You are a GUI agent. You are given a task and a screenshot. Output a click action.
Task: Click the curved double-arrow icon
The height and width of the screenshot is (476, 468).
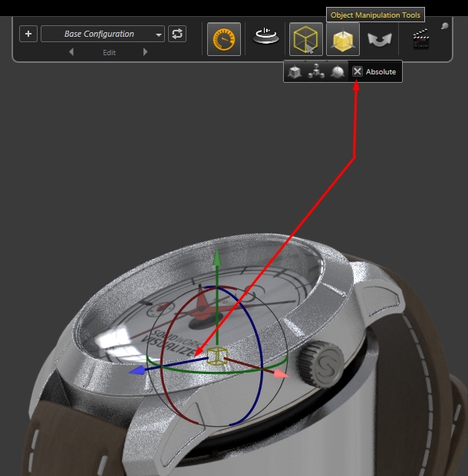(x=380, y=39)
